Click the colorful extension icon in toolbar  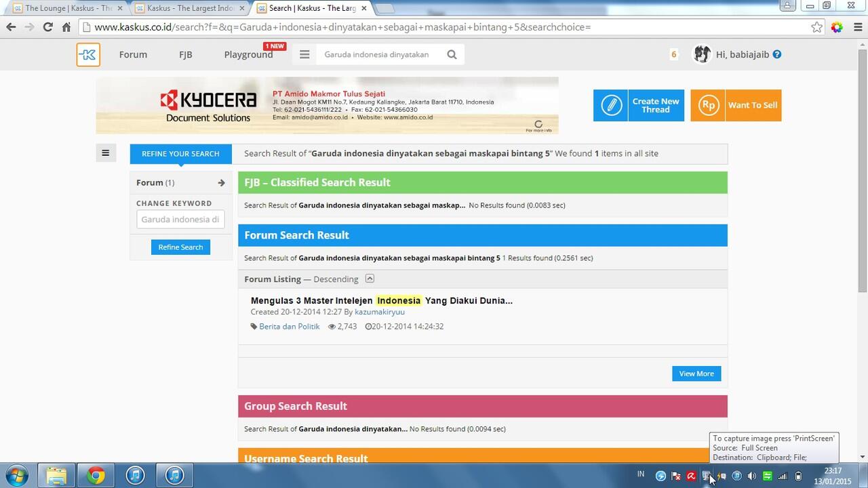tap(837, 27)
